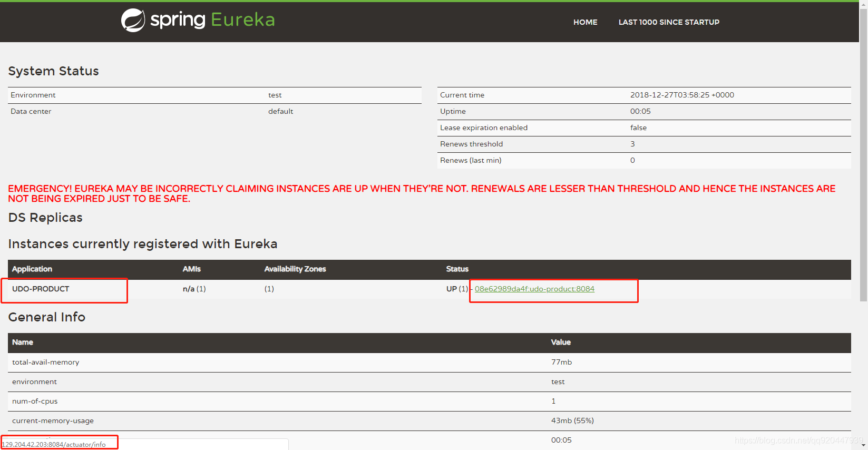Click the General Info heading
The height and width of the screenshot is (450, 868).
[x=46, y=317]
